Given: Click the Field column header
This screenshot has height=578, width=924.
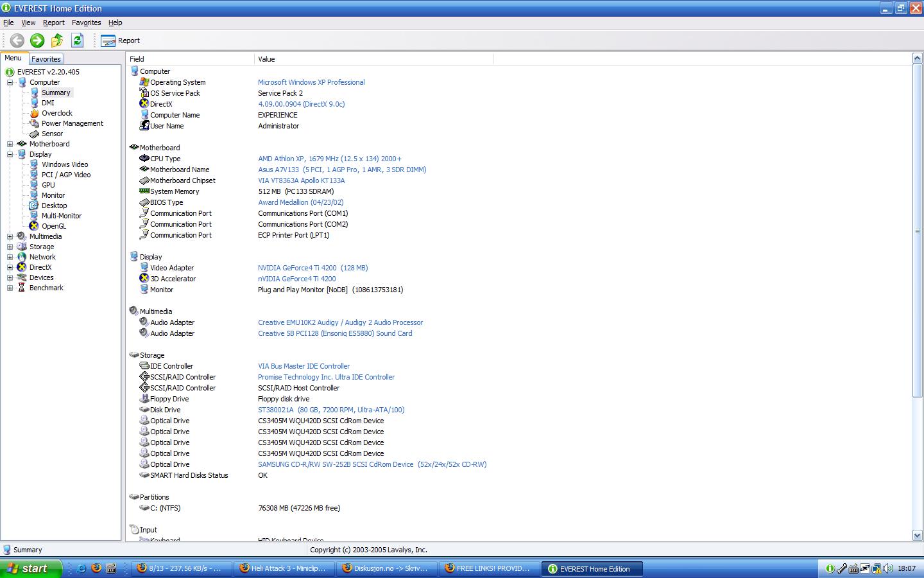Looking at the screenshot, I should pos(190,59).
